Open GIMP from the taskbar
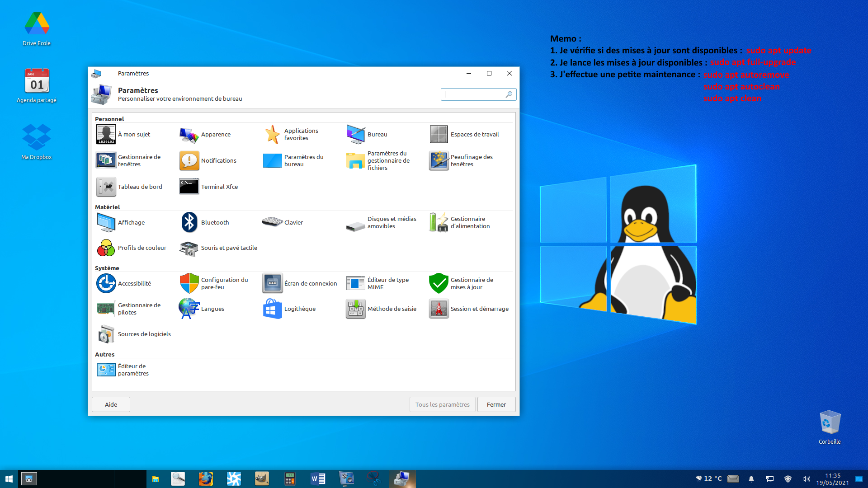The width and height of the screenshot is (868, 488). (x=262, y=479)
